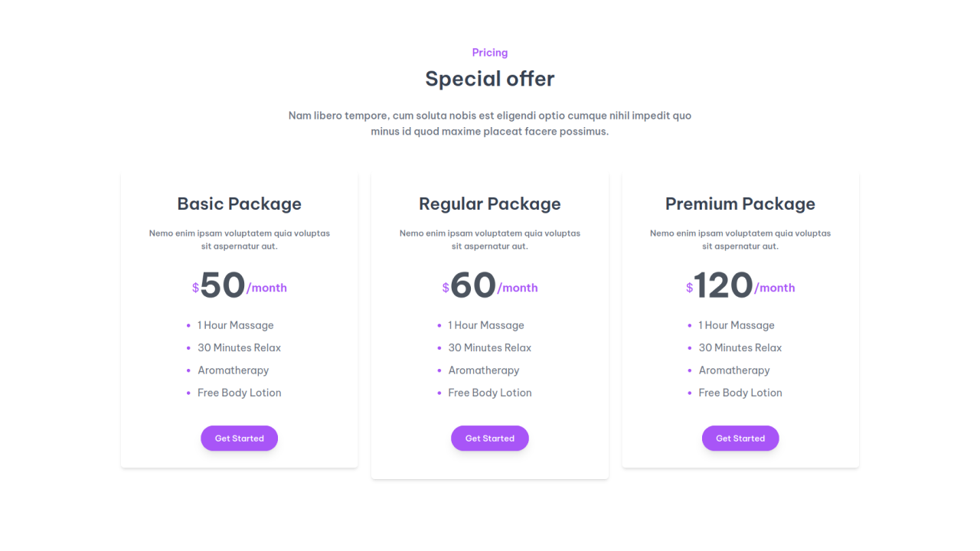980x551 pixels.
Task: Click 30 Minutes Relax in Basic Package
Action: click(240, 347)
